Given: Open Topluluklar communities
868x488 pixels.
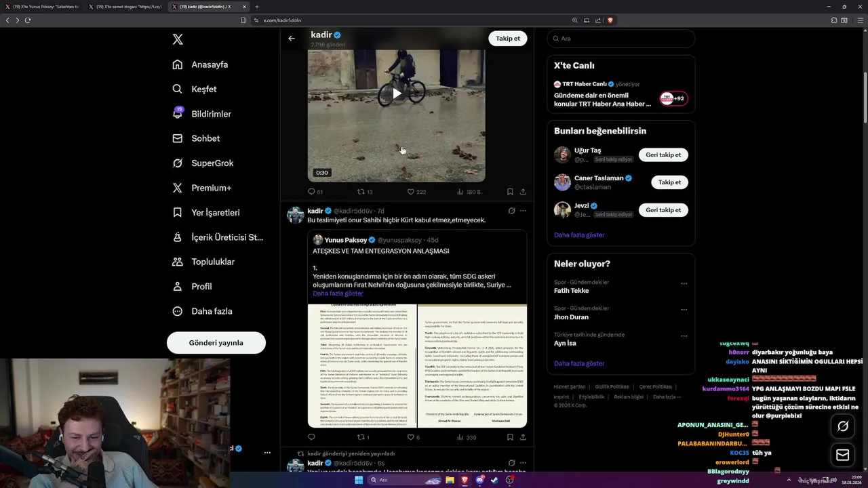Looking at the screenshot, I should (203, 262).
